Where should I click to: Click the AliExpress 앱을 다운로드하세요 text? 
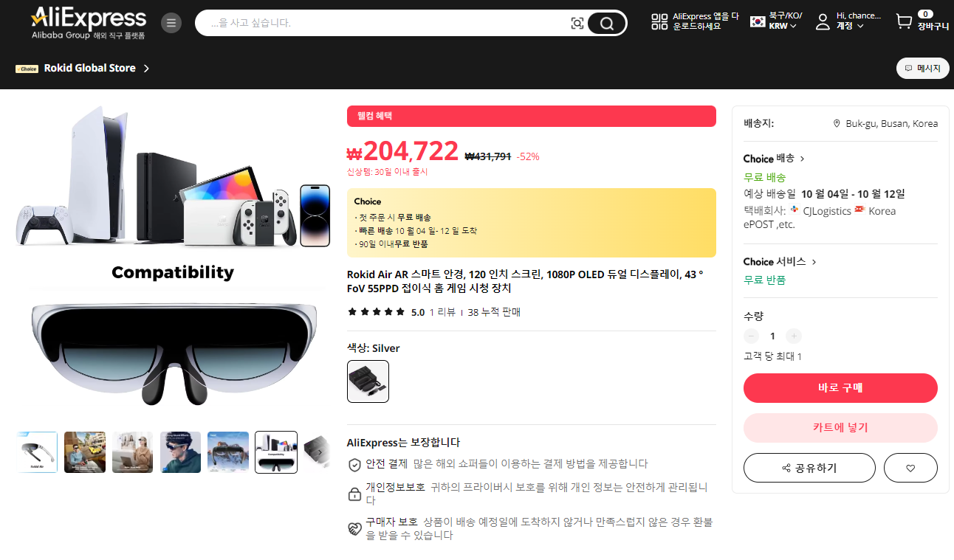pyautogui.click(x=706, y=21)
